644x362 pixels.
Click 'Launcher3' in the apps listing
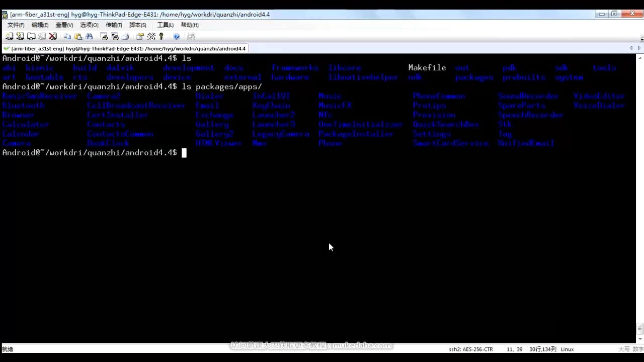point(274,124)
